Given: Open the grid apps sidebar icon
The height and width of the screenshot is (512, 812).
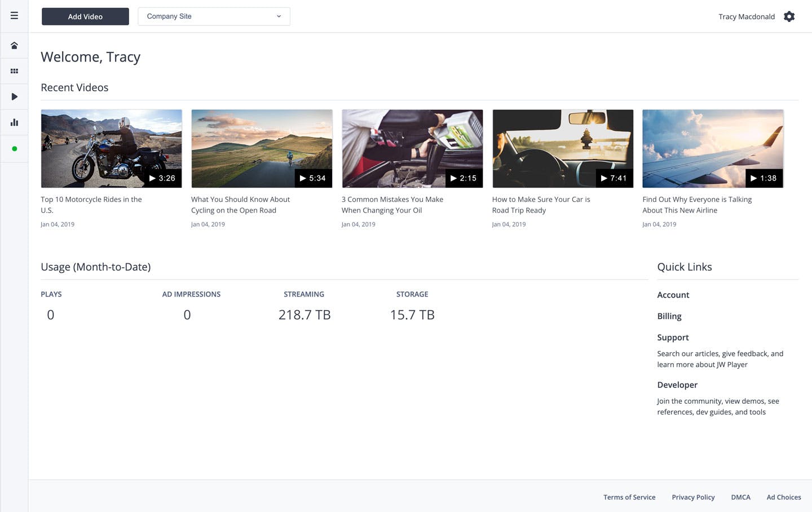Looking at the screenshot, I should [x=14, y=71].
